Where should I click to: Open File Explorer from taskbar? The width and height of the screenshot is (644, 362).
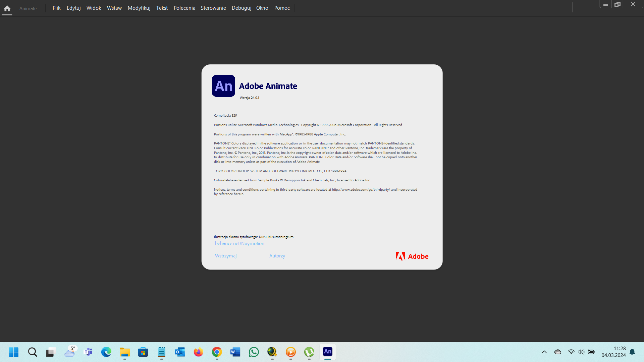coord(125,352)
